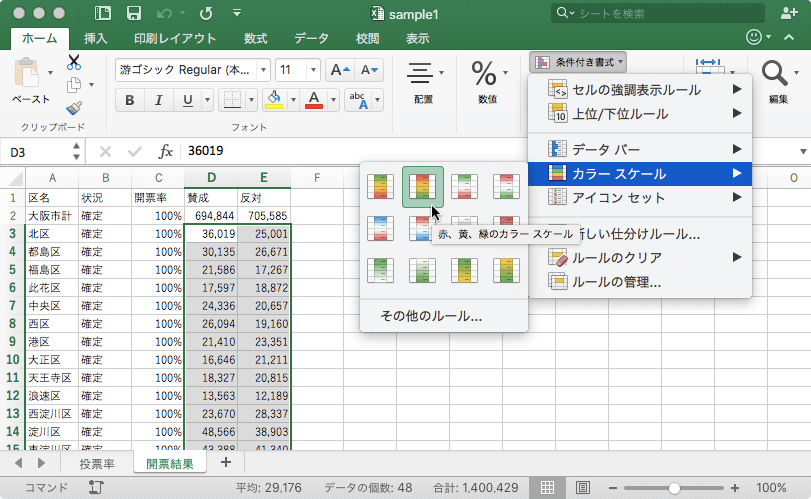Apply the blue-white-red color scale preset

coord(380,229)
